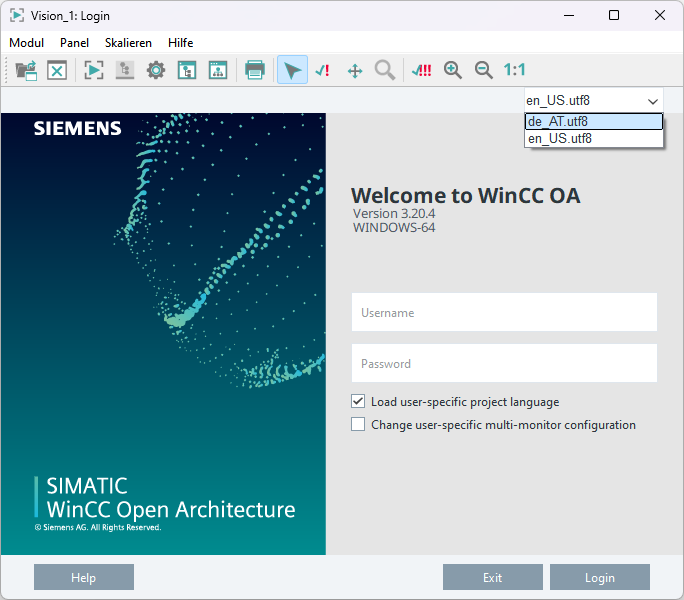Click the printer icon in toolbar
Screen dimensions: 684x600
point(255,70)
